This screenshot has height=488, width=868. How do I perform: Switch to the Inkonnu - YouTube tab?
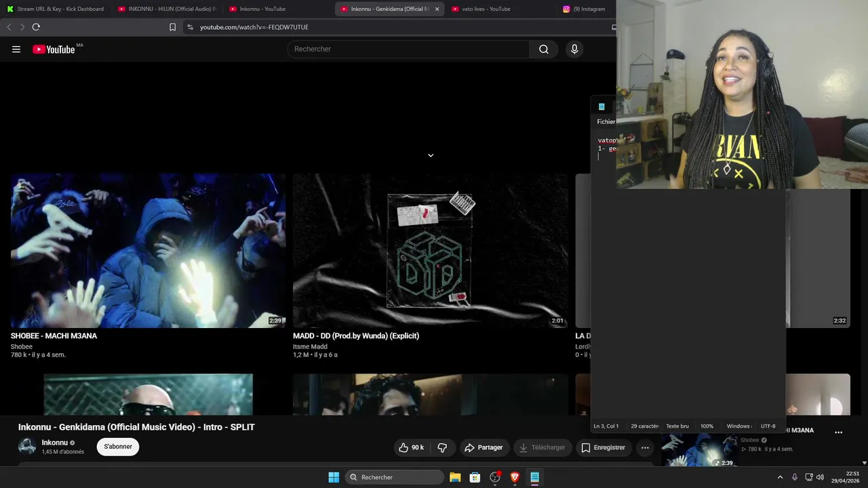pos(278,9)
